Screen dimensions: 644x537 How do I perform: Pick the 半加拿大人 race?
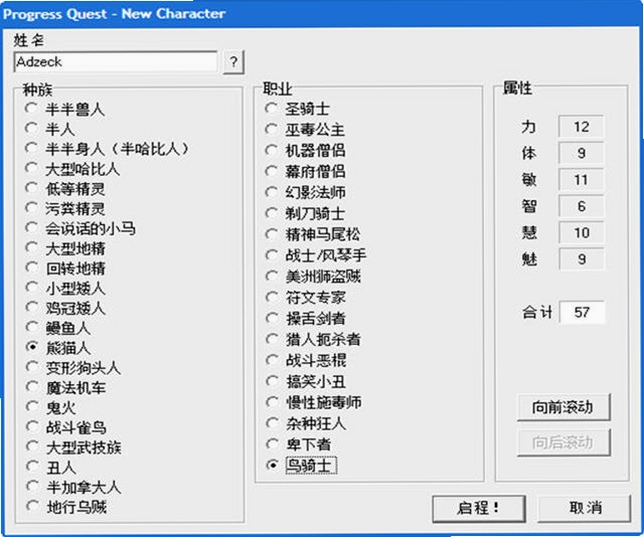click(x=73, y=486)
